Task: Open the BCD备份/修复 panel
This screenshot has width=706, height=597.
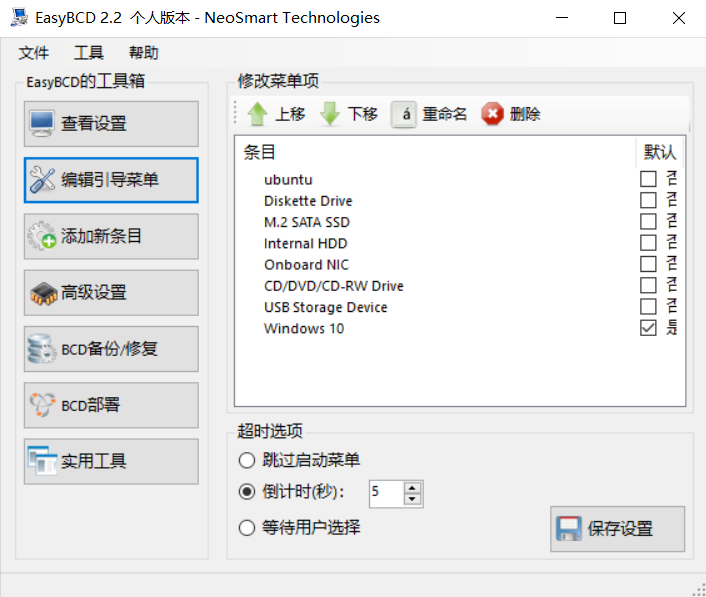Action: 111,349
